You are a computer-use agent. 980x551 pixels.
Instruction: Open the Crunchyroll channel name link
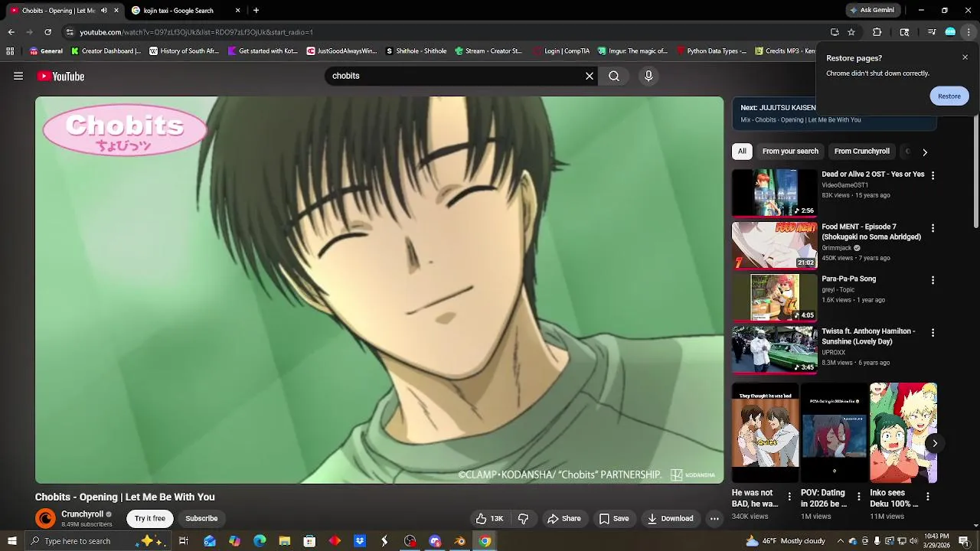click(82, 514)
